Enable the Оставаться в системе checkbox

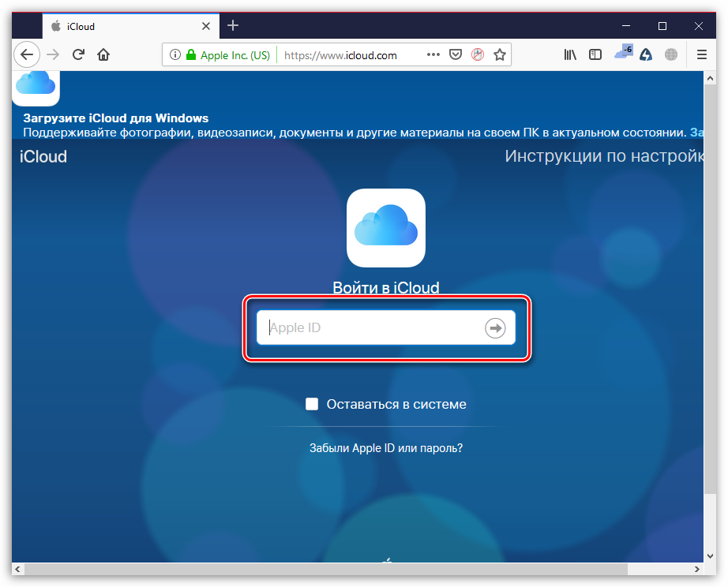[x=312, y=404]
